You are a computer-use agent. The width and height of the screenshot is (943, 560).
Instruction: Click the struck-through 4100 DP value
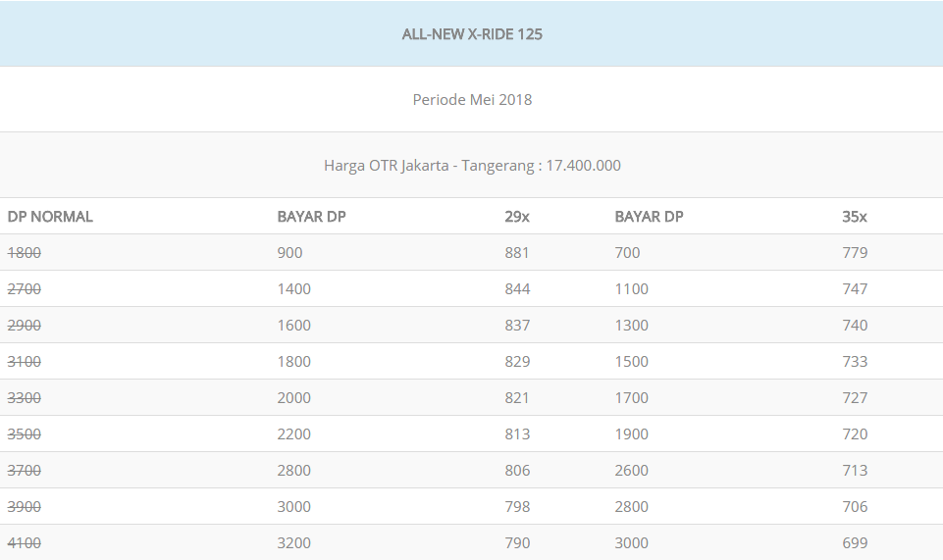25,543
